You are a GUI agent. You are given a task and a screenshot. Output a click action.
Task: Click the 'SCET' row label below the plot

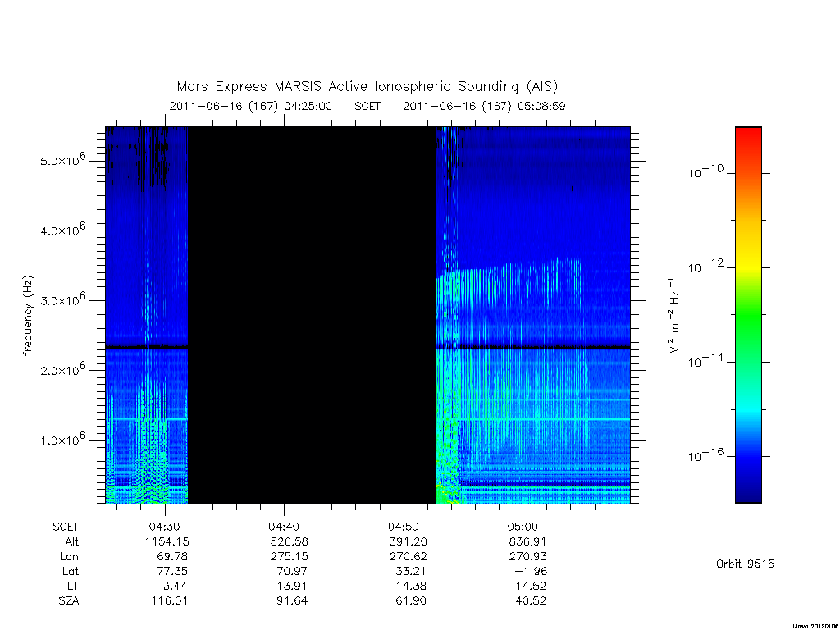tap(66, 527)
